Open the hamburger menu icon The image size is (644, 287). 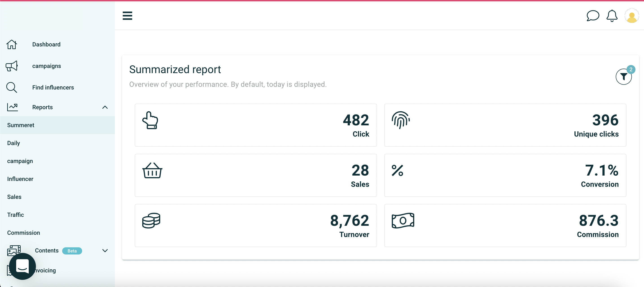(127, 15)
